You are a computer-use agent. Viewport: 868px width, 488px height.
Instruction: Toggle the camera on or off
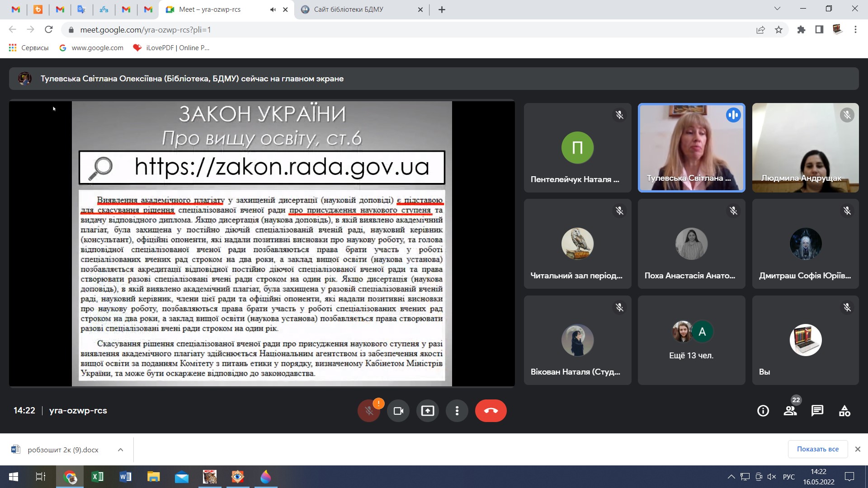click(398, 411)
